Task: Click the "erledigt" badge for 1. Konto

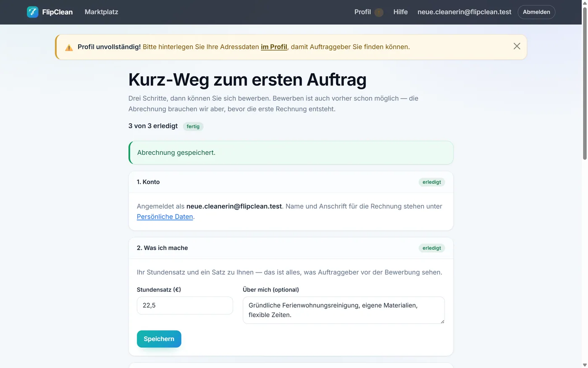Action: [432, 182]
